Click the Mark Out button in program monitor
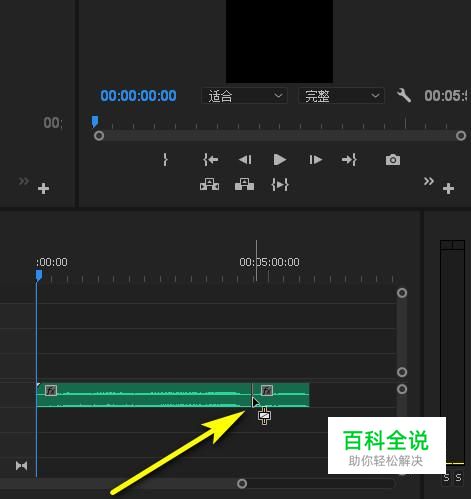471x499 pixels. pos(165,160)
